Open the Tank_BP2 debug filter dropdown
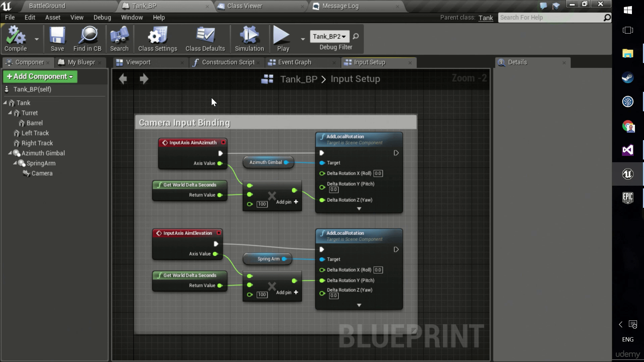The image size is (644, 362). (329, 37)
